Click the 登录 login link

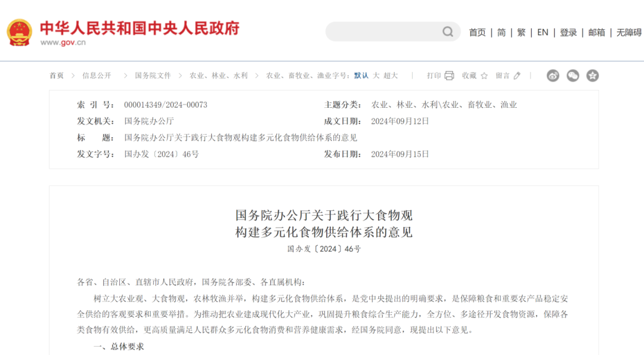pyautogui.click(x=568, y=33)
